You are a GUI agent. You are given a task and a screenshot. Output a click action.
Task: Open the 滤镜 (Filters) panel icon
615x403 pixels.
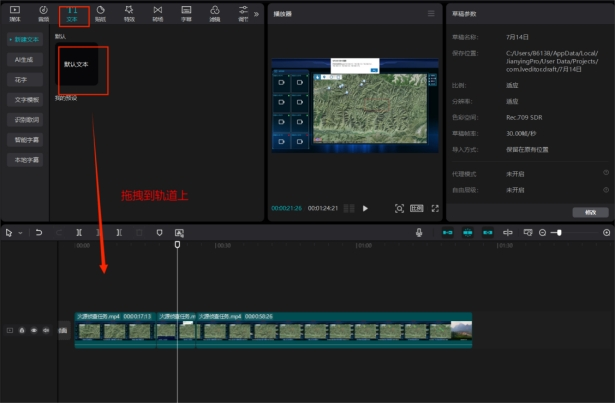tap(215, 12)
